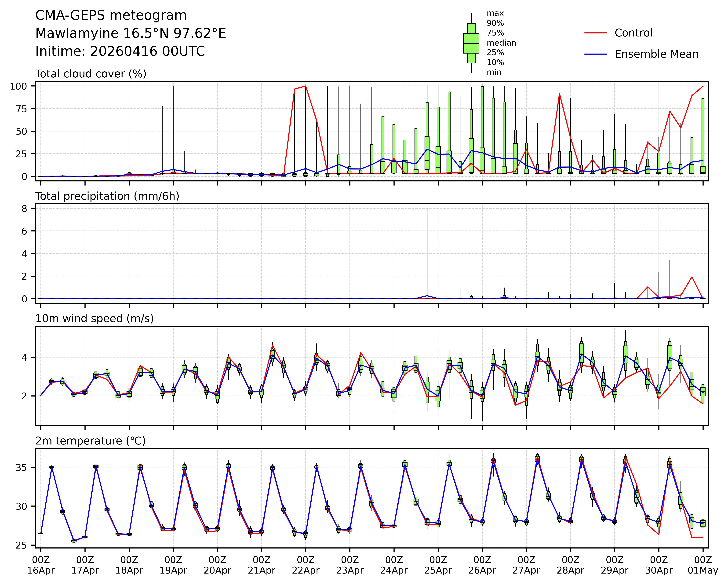Viewport: 728px width, 585px height.
Task: Click the 00Z 16Apr axis label
Action: (41, 565)
